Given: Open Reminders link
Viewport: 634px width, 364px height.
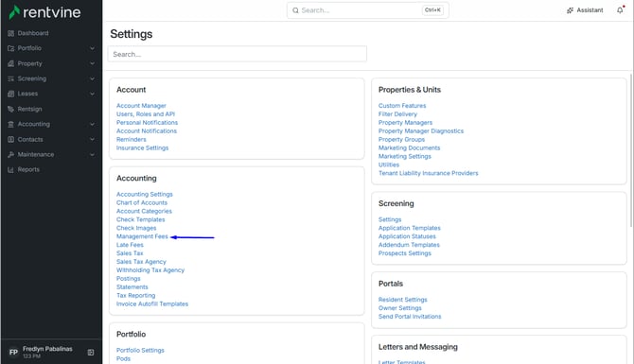Looking at the screenshot, I should click(131, 139).
